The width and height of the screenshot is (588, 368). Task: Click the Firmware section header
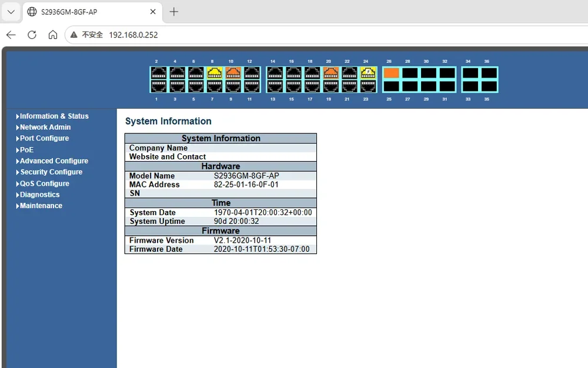[x=220, y=231]
